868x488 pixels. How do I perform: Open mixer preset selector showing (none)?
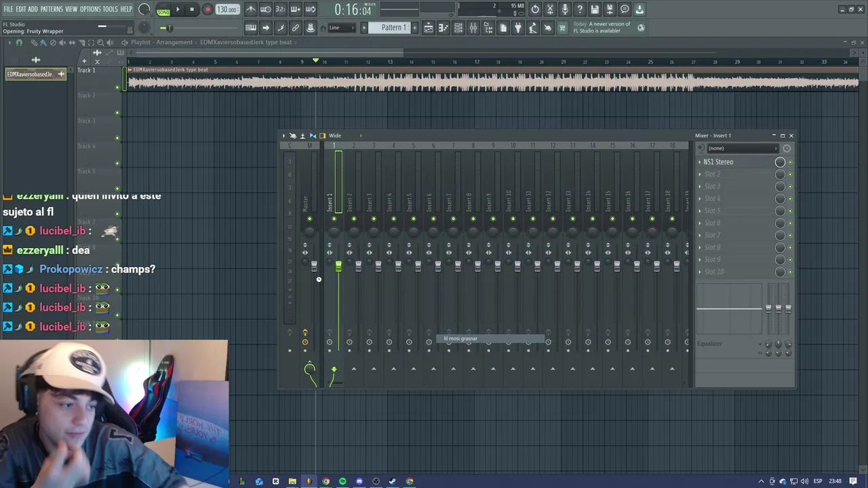pos(742,148)
